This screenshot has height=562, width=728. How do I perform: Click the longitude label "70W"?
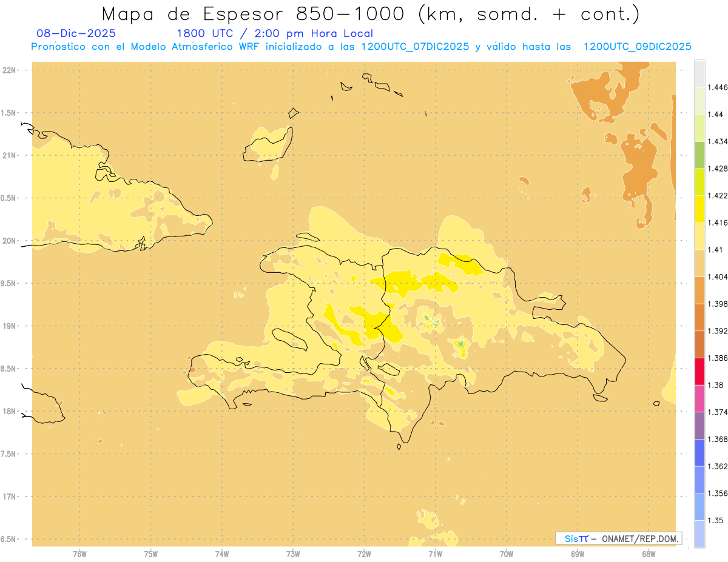click(507, 554)
